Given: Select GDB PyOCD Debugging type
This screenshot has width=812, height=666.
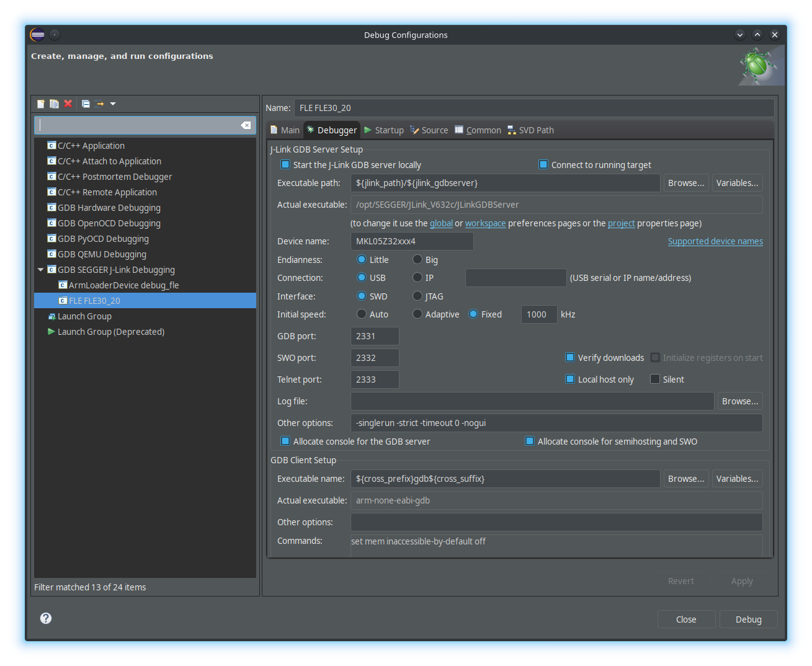Looking at the screenshot, I should [x=103, y=239].
